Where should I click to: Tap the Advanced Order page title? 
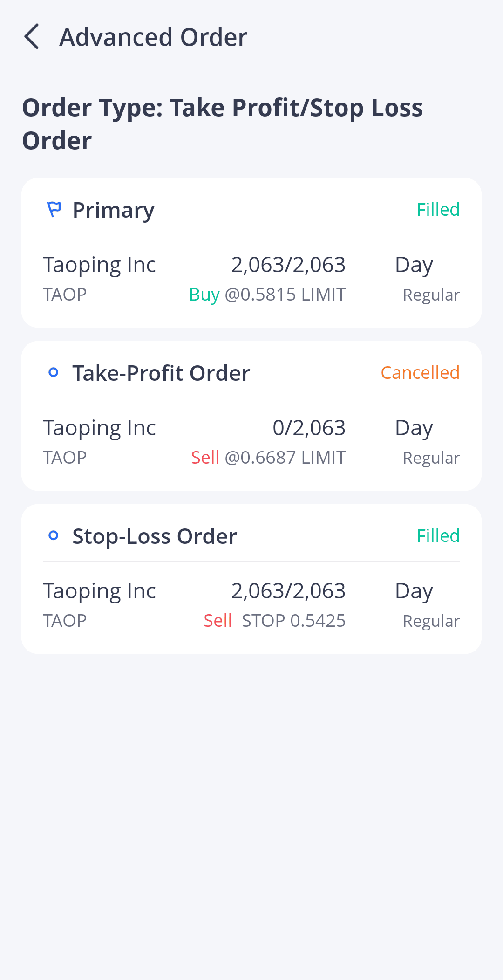click(x=153, y=37)
